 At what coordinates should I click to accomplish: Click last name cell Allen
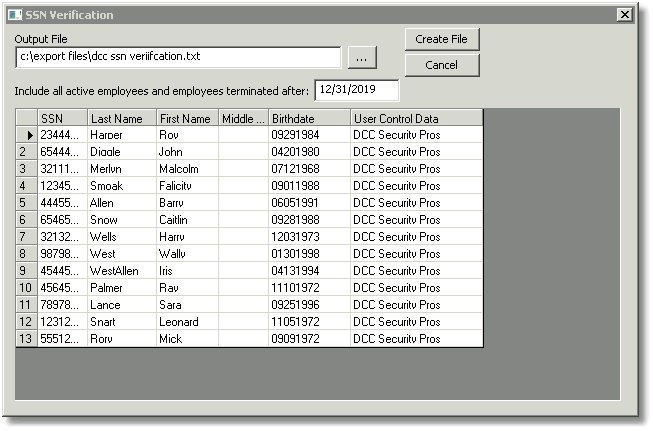click(122, 203)
